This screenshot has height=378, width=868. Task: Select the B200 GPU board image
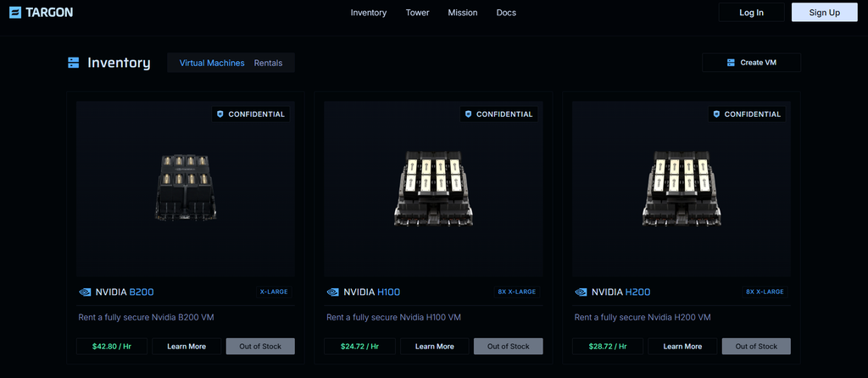coord(186,187)
